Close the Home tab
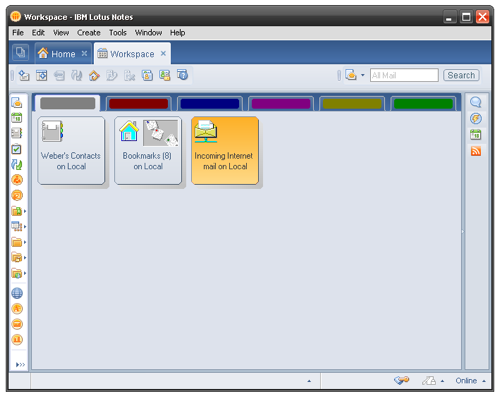This screenshot has width=500, height=399. [x=84, y=53]
